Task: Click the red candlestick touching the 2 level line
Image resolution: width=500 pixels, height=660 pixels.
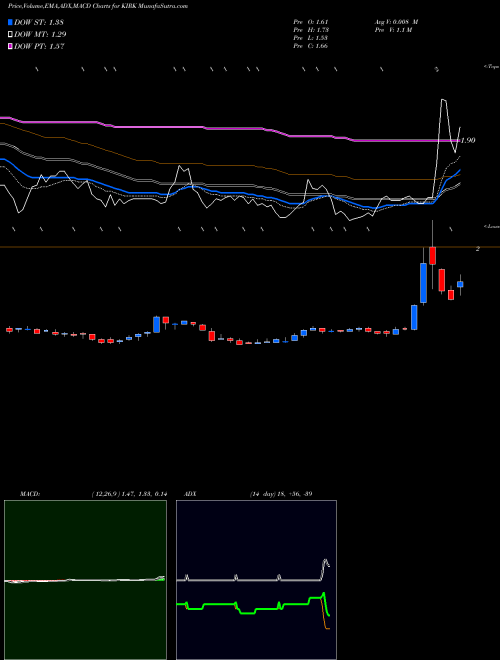Action: [x=432, y=256]
